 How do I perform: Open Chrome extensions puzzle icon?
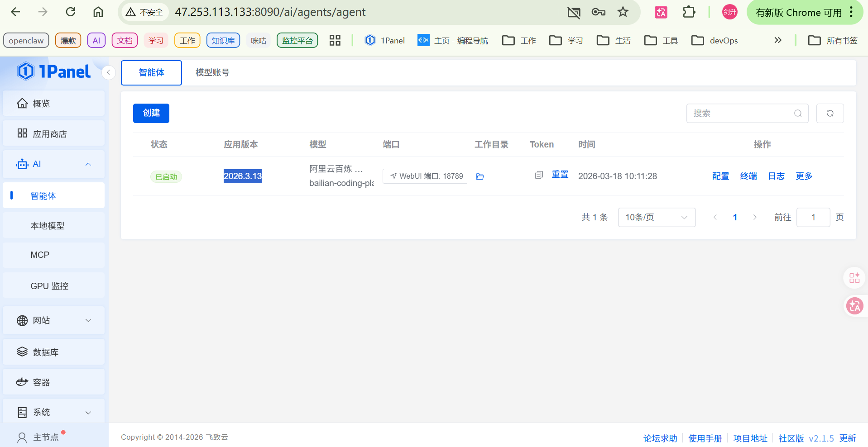689,12
